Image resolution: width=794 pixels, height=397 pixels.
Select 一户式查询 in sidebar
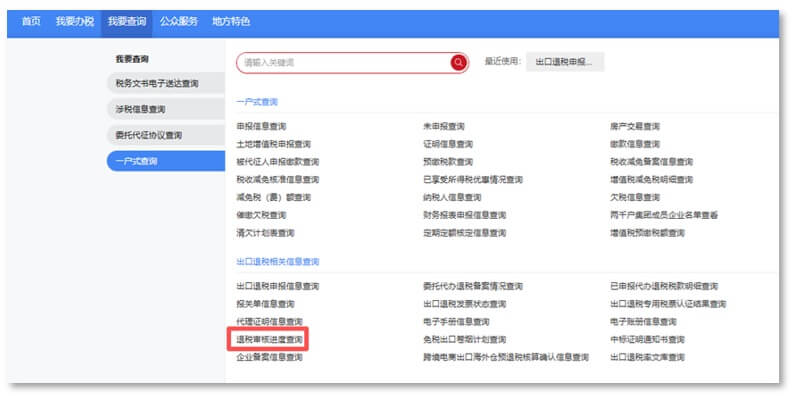166,161
